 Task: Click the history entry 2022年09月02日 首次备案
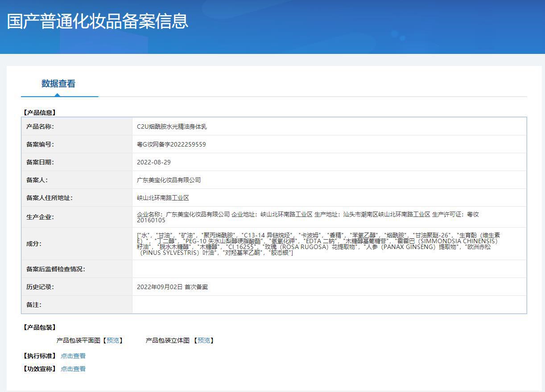point(172,287)
